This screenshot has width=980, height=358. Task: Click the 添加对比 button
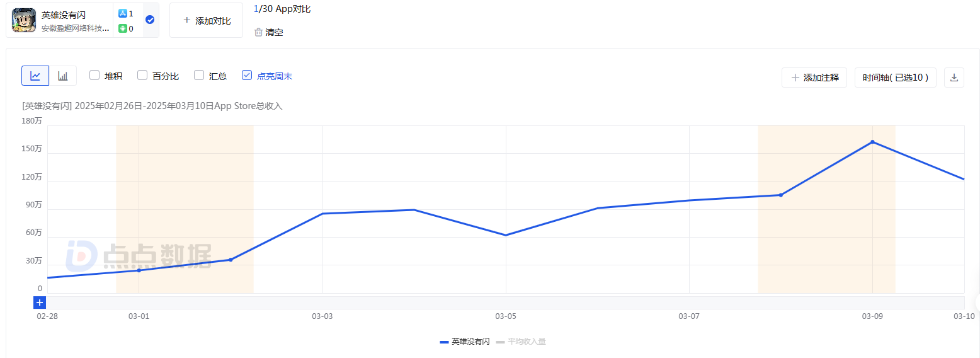point(206,20)
